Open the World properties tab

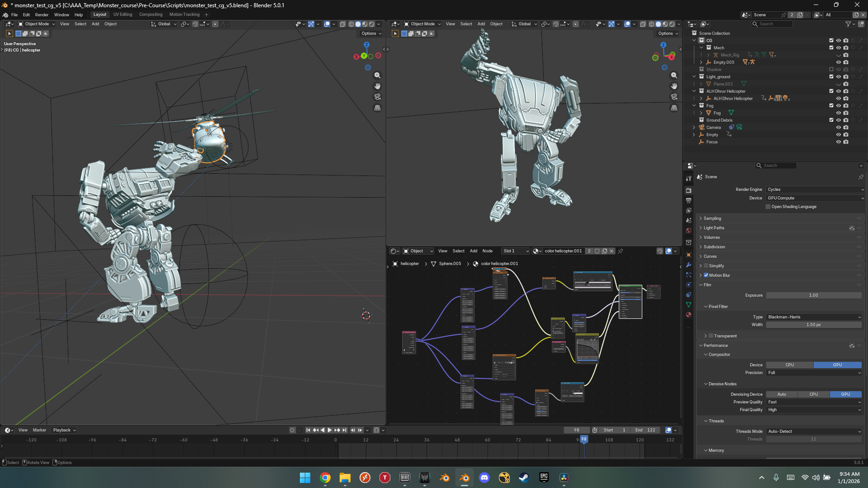tap(688, 231)
